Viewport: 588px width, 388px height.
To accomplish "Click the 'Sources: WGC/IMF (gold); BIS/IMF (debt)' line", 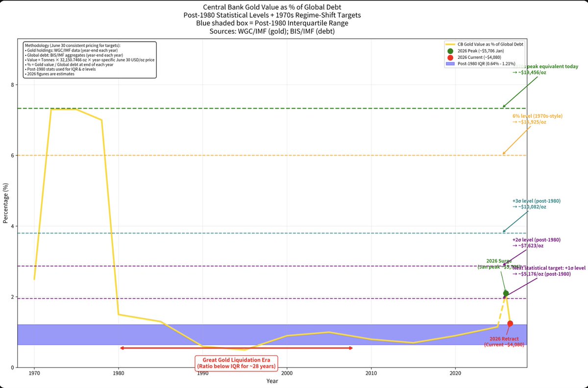I will tap(272, 31).
